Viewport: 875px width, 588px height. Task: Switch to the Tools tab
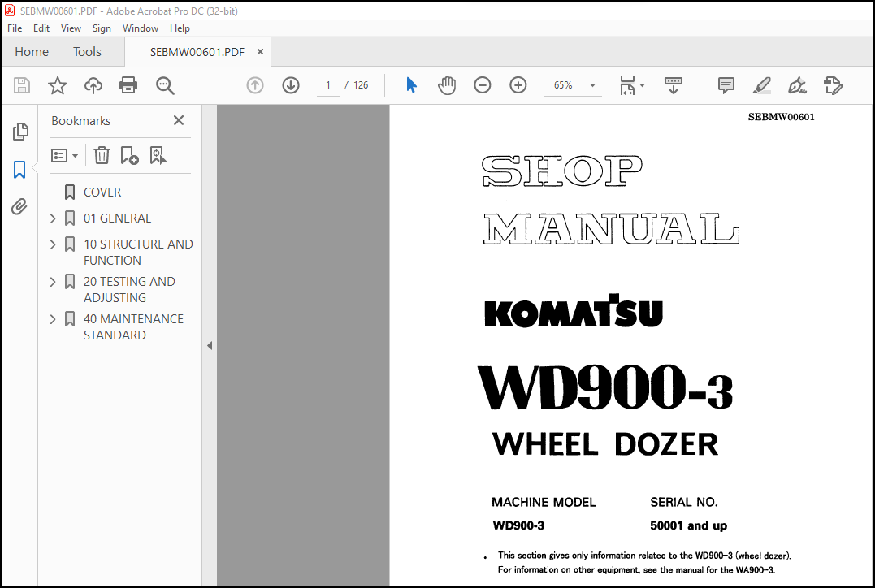click(87, 52)
